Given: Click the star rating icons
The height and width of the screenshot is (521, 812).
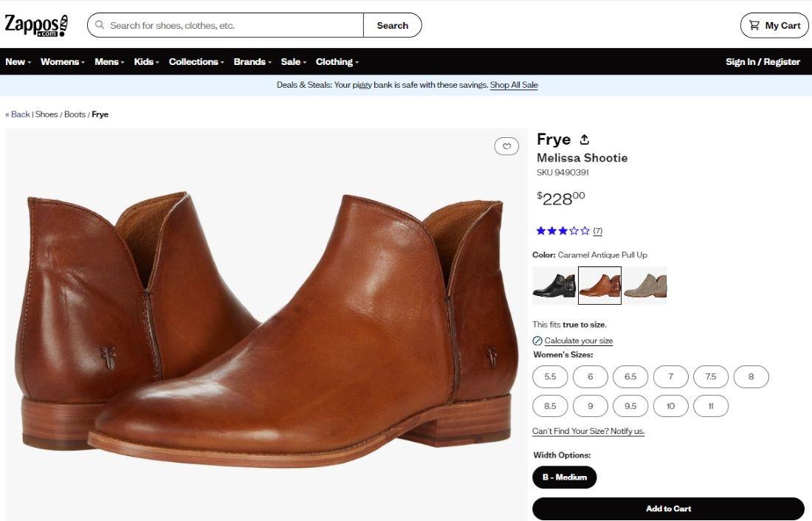Looking at the screenshot, I should 562,231.
